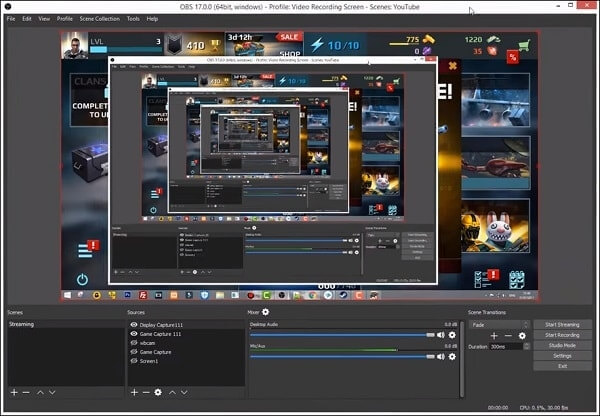
Task: Remove the scene transition with the minus icon
Action: click(x=508, y=336)
